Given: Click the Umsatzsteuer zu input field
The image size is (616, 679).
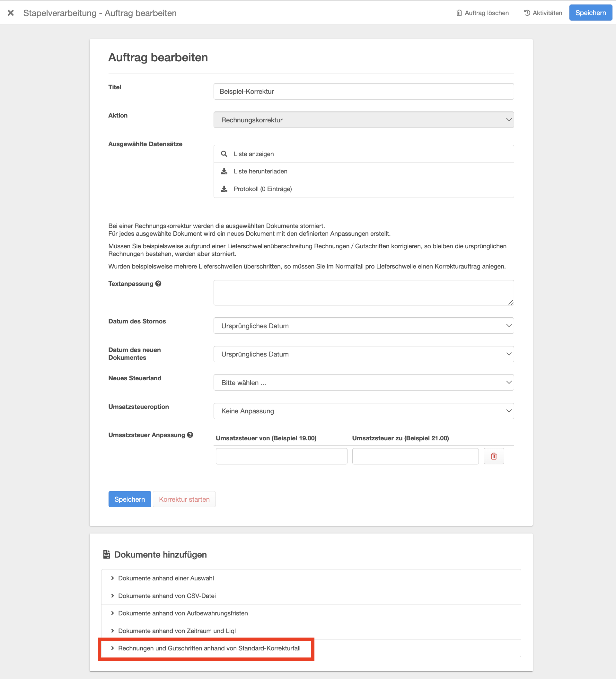Looking at the screenshot, I should pos(415,456).
